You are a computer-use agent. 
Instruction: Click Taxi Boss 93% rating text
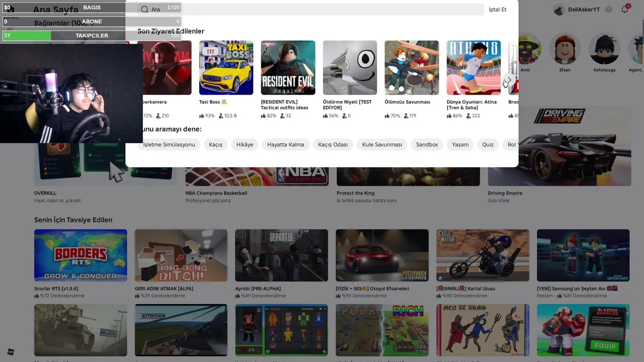click(x=207, y=116)
